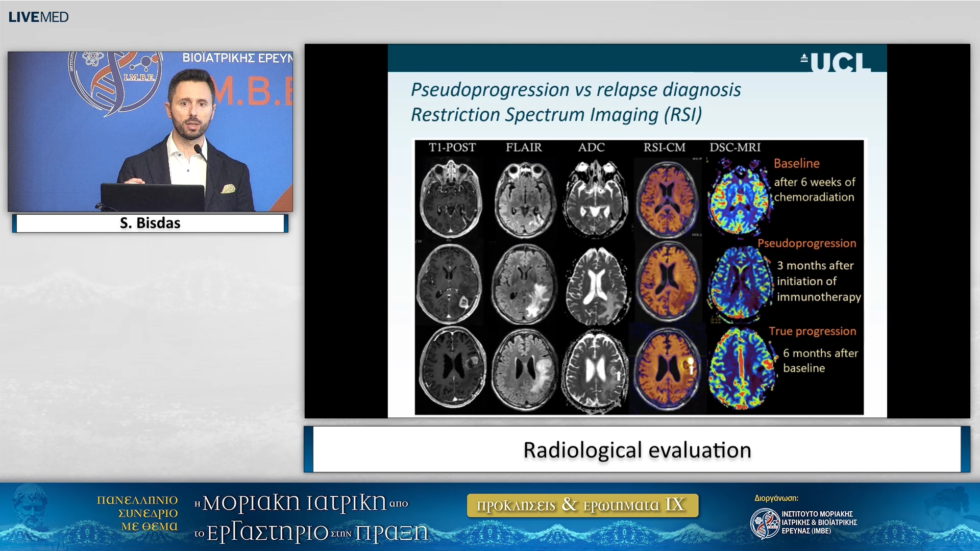The image size is (980, 551).
Task: Switch to the S. Bisdas speaker tab
Action: (150, 222)
